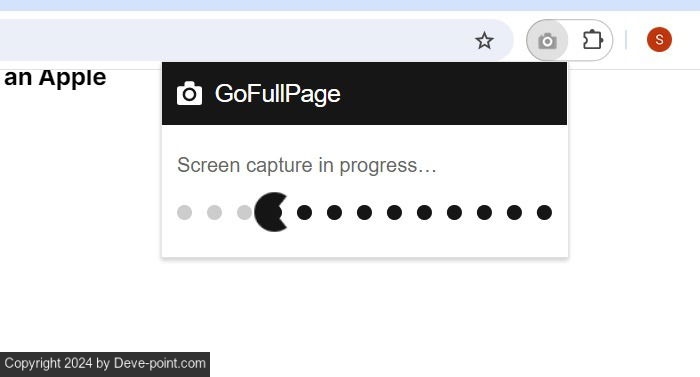Click the second black dot after Pac-Man
The width and height of the screenshot is (700, 377).
tap(334, 213)
